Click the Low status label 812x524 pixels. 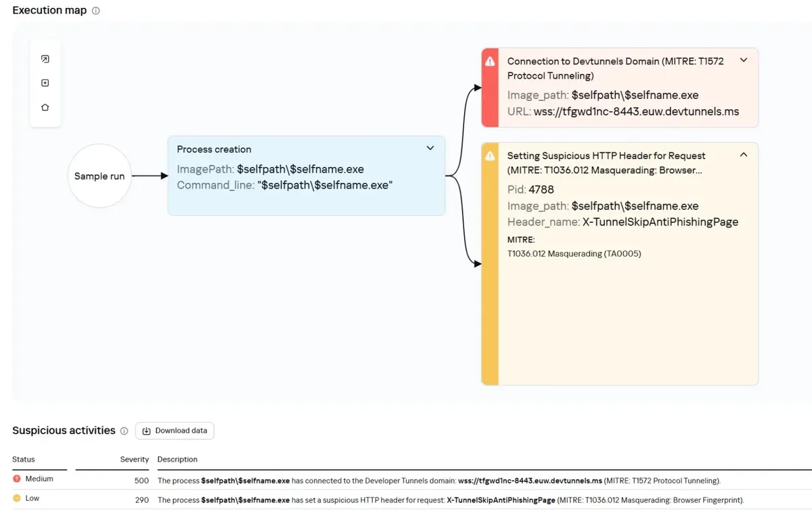tap(32, 498)
